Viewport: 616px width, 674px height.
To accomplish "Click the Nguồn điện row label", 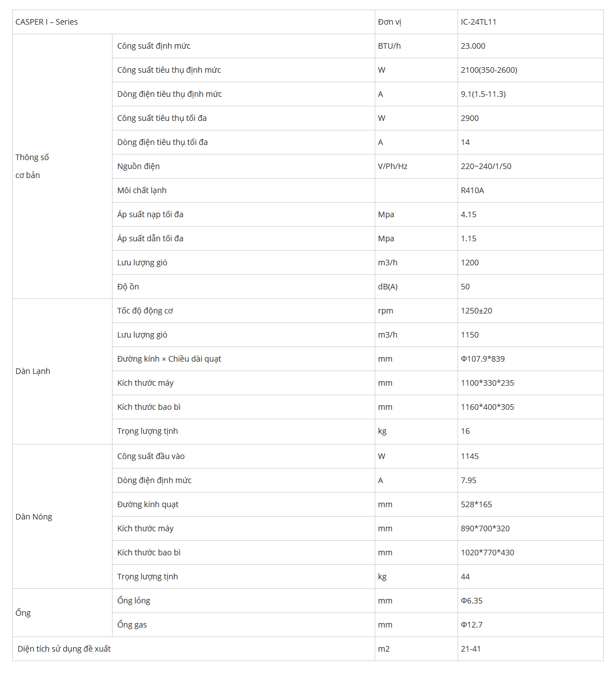I will pyautogui.click(x=138, y=166).
